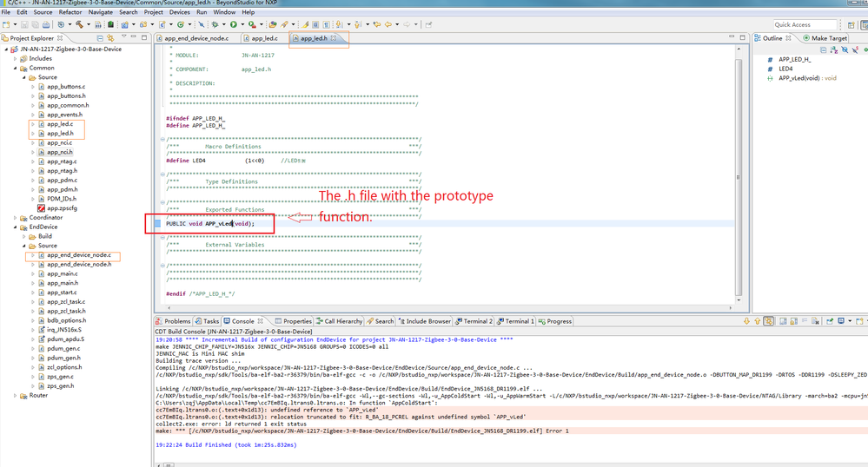
Task: Open the Project menu
Action: coord(153,12)
